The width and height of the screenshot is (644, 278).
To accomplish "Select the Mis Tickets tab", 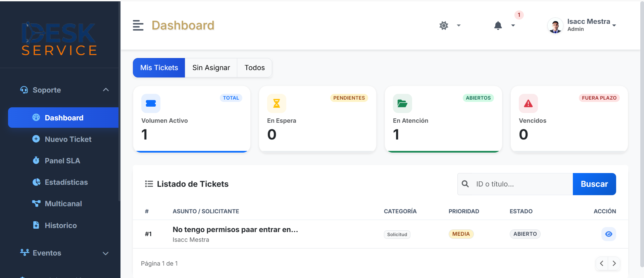I will tap(159, 68).
